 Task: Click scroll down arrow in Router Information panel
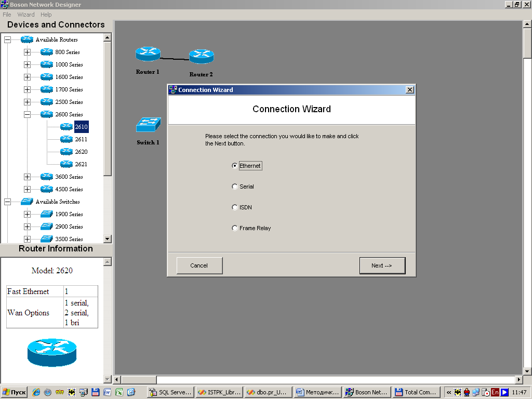(x=107, y=379)
